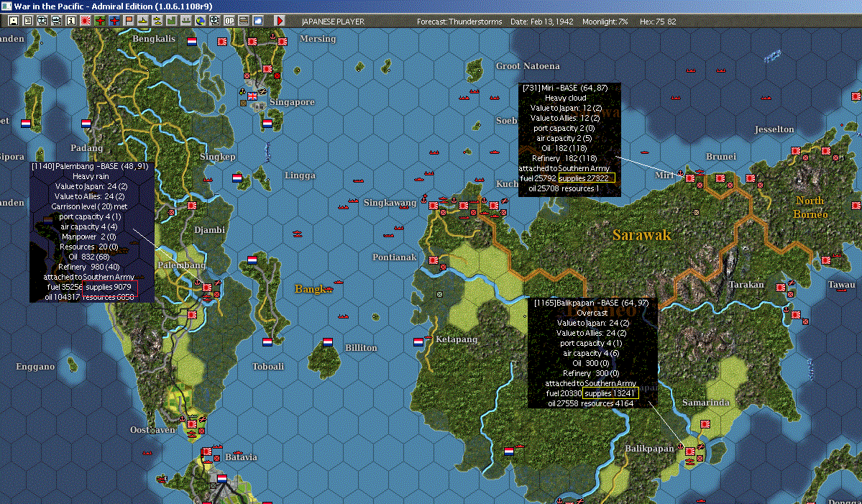Click 'Garrison level (20) met' in Palembang popup
Viewport: 862px width, 504px height.
click(89, 206)
